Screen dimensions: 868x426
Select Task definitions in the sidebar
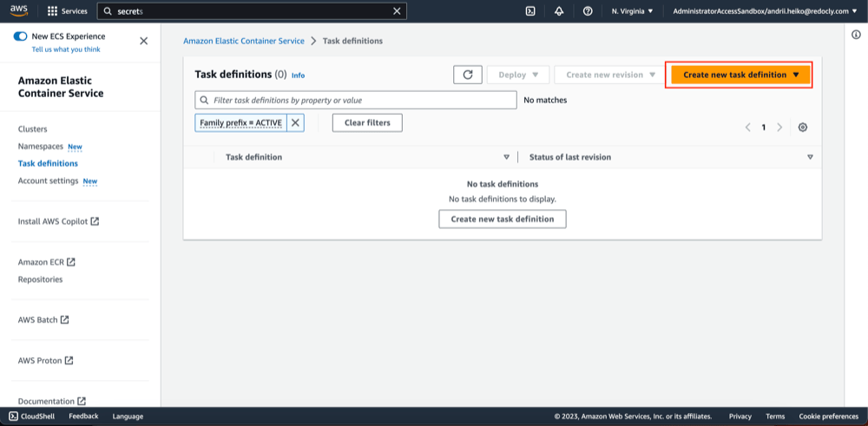tap(48, 163)
